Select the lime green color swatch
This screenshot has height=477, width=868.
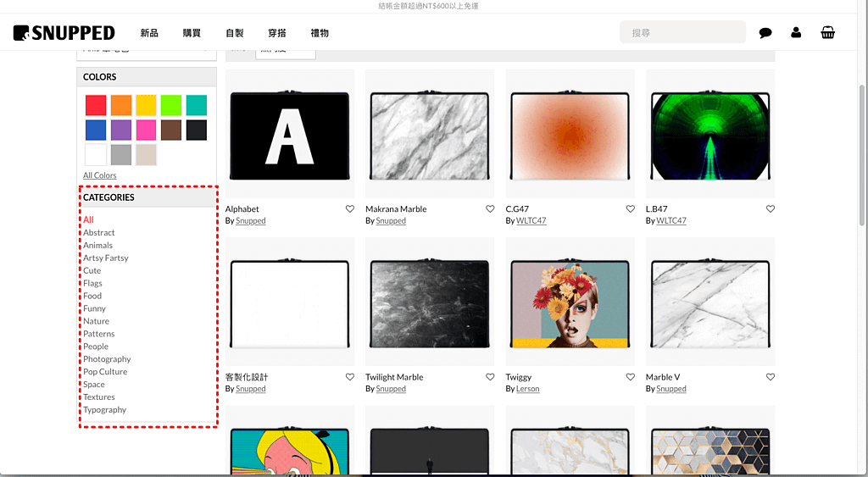point(171,105)
